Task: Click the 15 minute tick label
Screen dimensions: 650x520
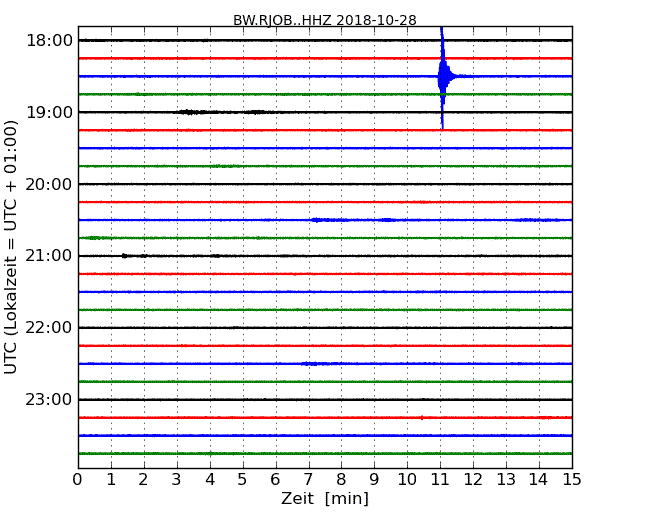Action: [572, 480]
